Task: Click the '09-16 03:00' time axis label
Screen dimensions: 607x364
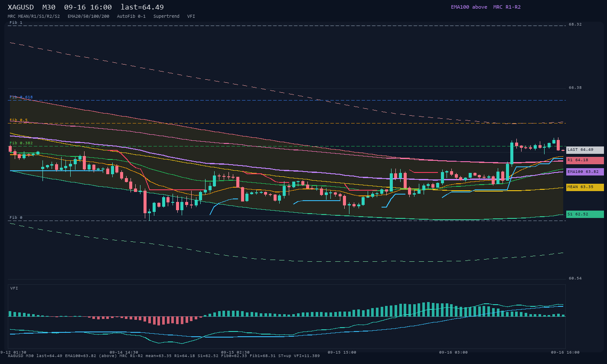Action: click(x=454, y=352)
